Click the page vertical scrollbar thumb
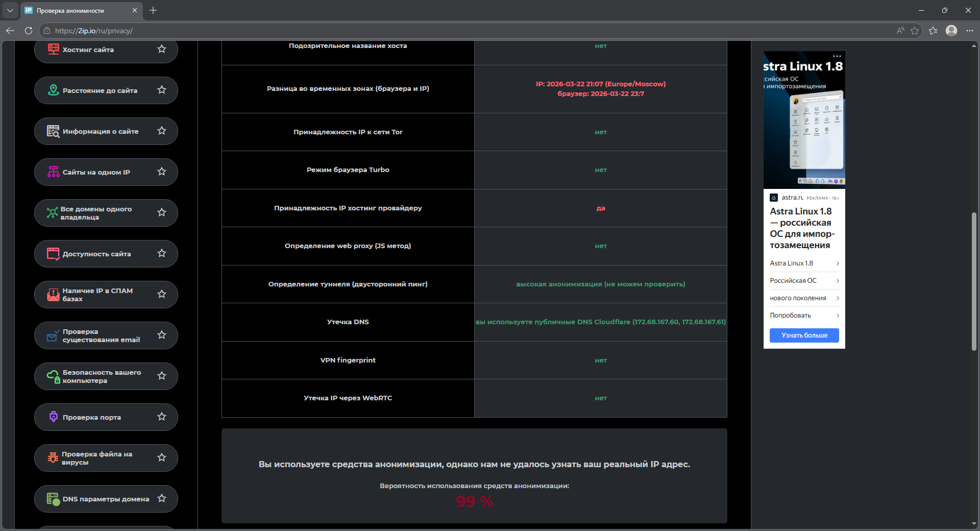 click(974, 281)
